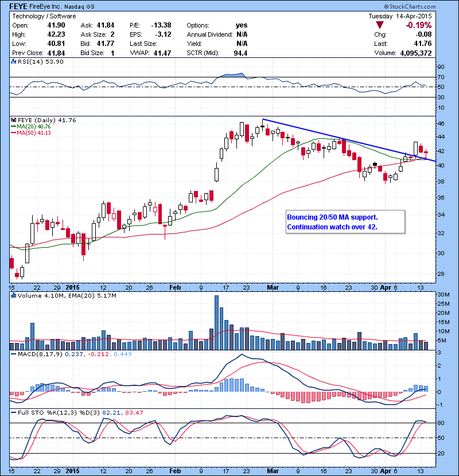Click the 2015 label on price chart axis
The image size is (459, 476).
(72, 287)
